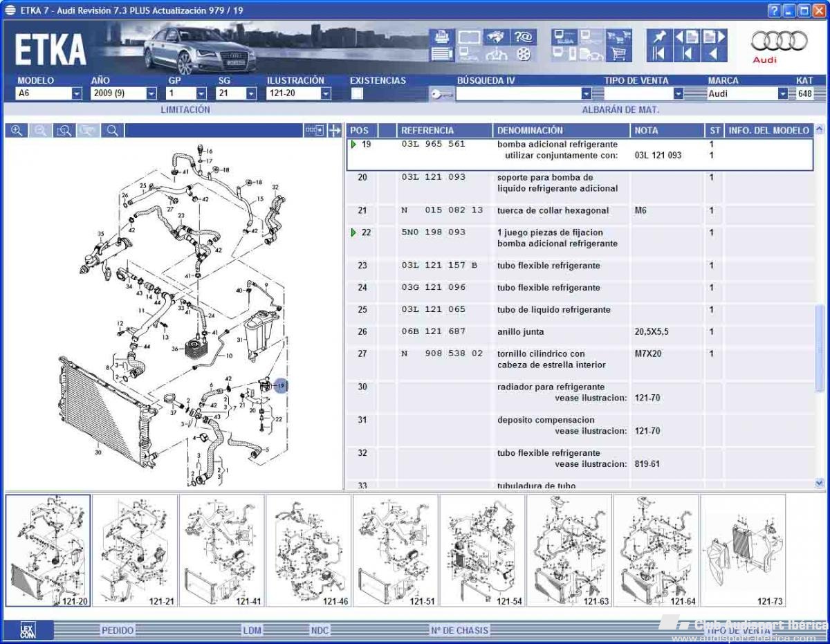Go to the previous illustration page
830x644 pixels.
tap(687, 37)
